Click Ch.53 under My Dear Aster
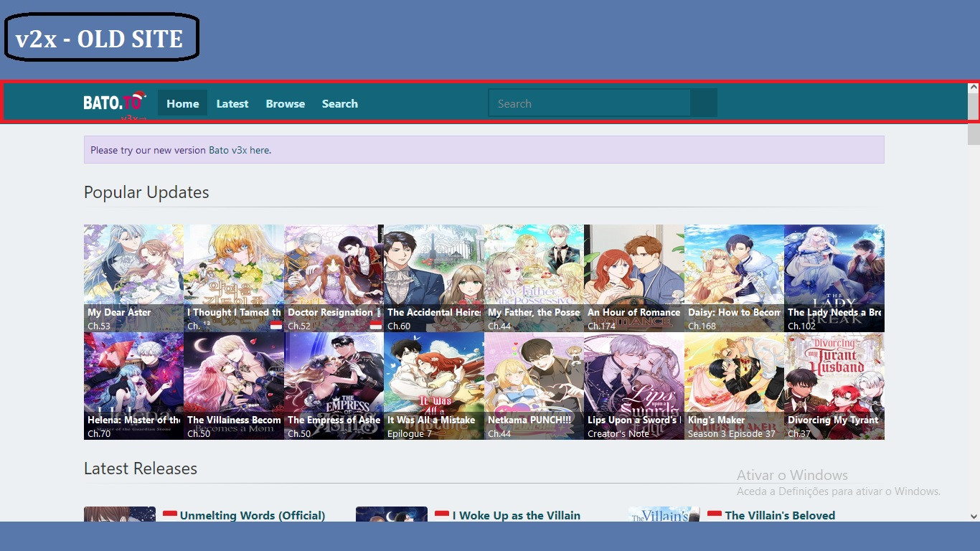 point(99,326)
